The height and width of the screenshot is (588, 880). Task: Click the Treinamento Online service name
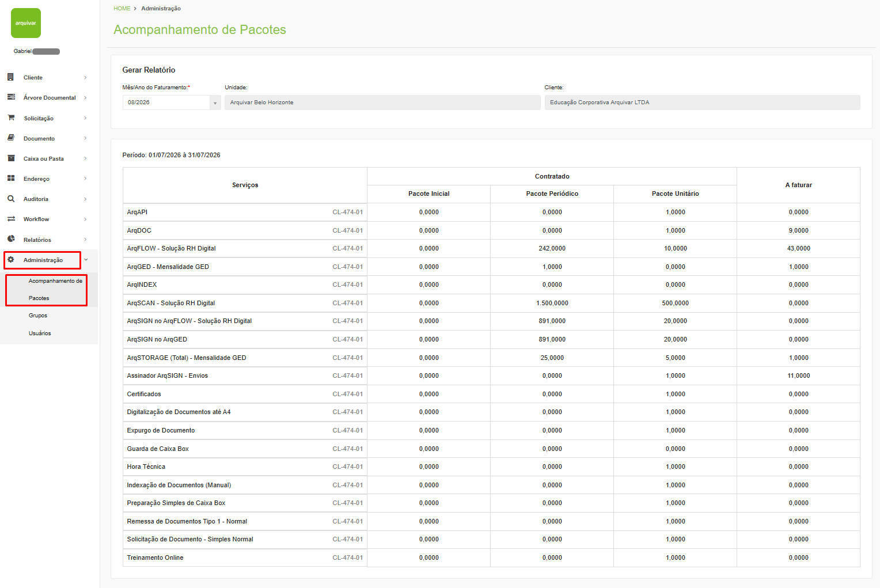[155, 557]
